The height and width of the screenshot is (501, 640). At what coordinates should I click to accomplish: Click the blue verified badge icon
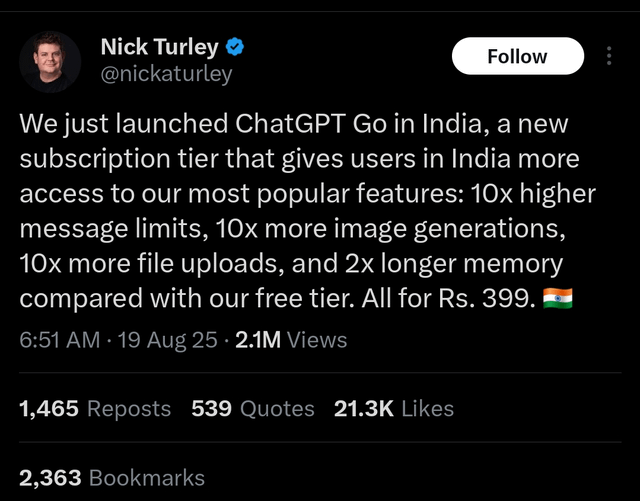point(235,47)
